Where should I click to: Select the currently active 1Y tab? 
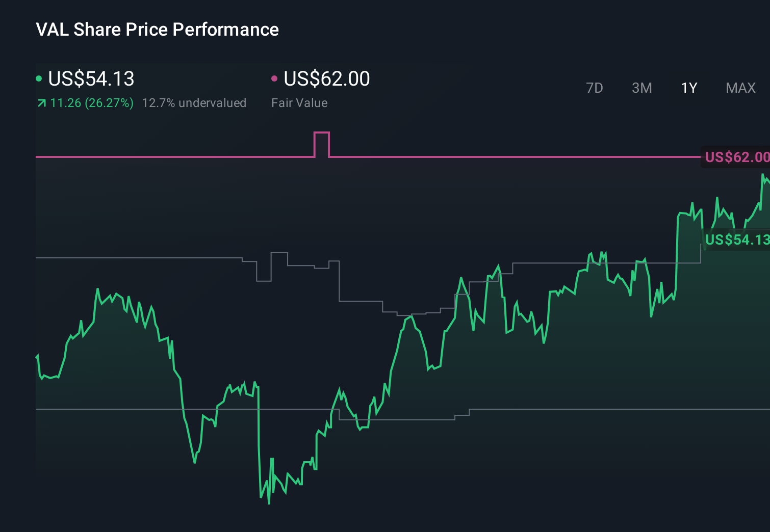(688, 88)
